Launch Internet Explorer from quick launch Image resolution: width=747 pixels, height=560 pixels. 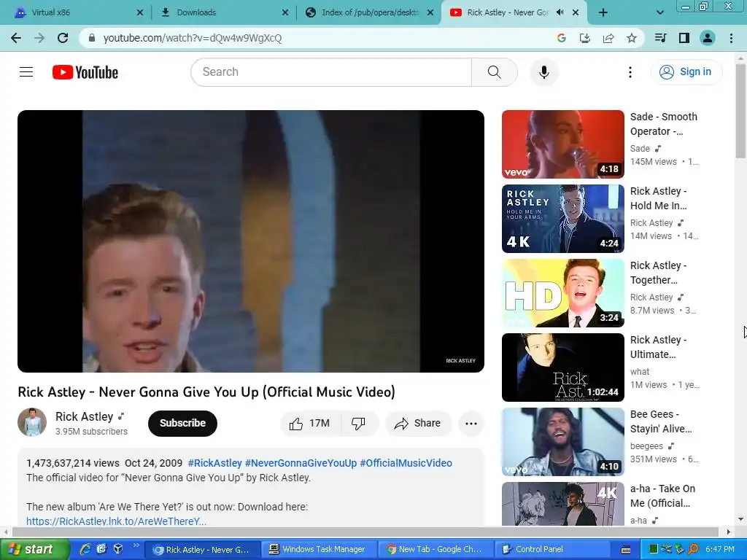click(85, 550)
